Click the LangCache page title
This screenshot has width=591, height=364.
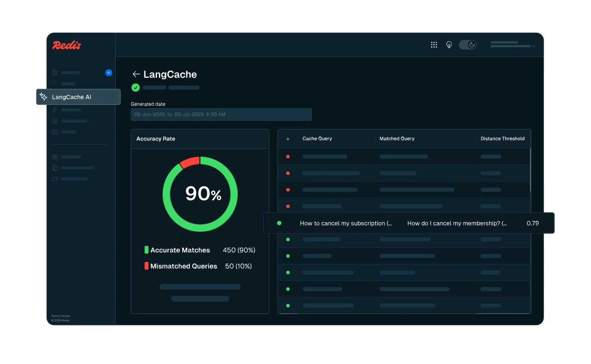(x=170, y=74)
